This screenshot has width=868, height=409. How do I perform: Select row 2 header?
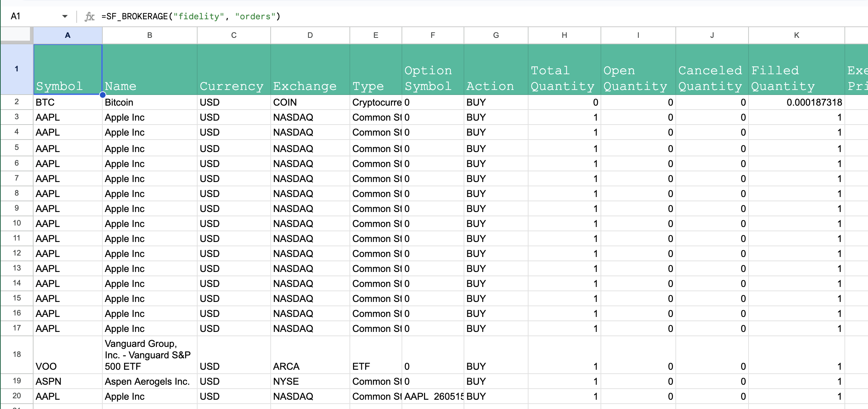pyautogui.click(x=17, y=102)
